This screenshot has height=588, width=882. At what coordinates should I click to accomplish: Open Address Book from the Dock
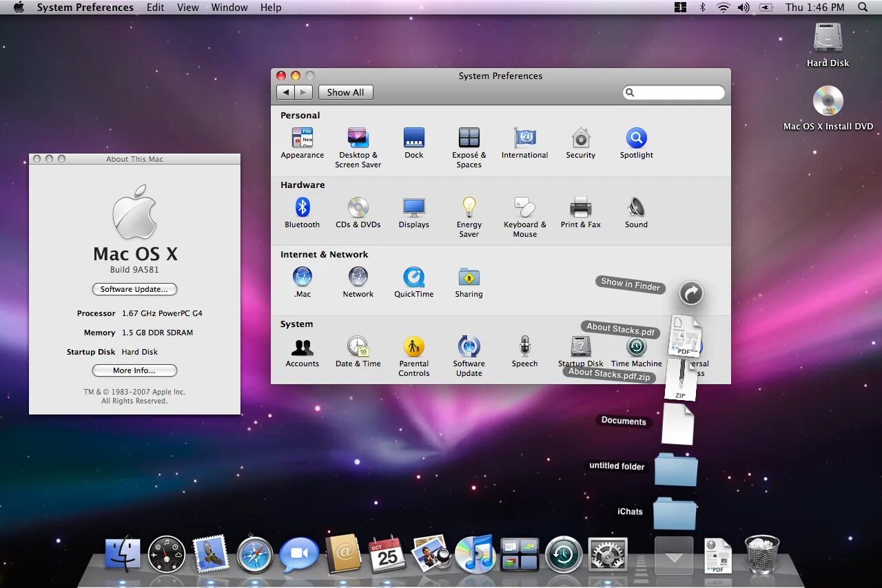click(x=343, y=554)
